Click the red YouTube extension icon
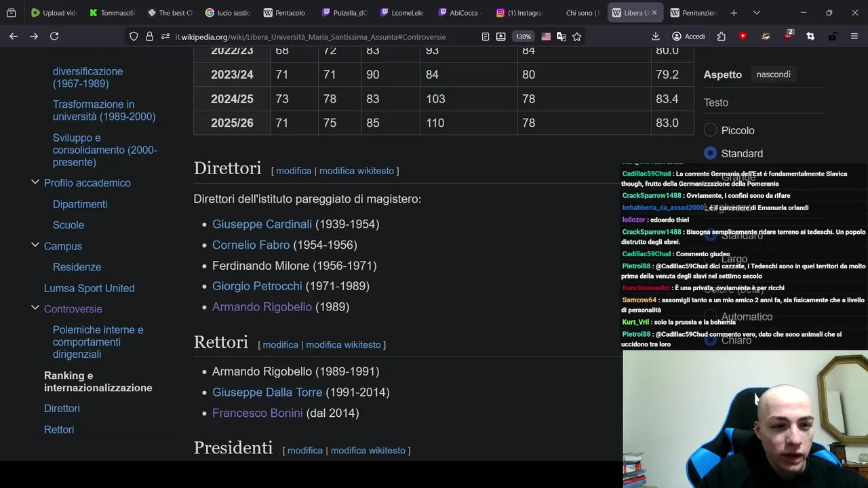The width and height of the screenshot is (868, 488). coord(743,37)
